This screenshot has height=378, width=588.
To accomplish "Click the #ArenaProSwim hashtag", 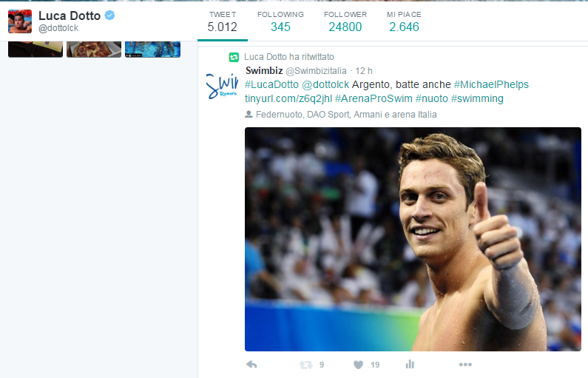I will [374, 98].
